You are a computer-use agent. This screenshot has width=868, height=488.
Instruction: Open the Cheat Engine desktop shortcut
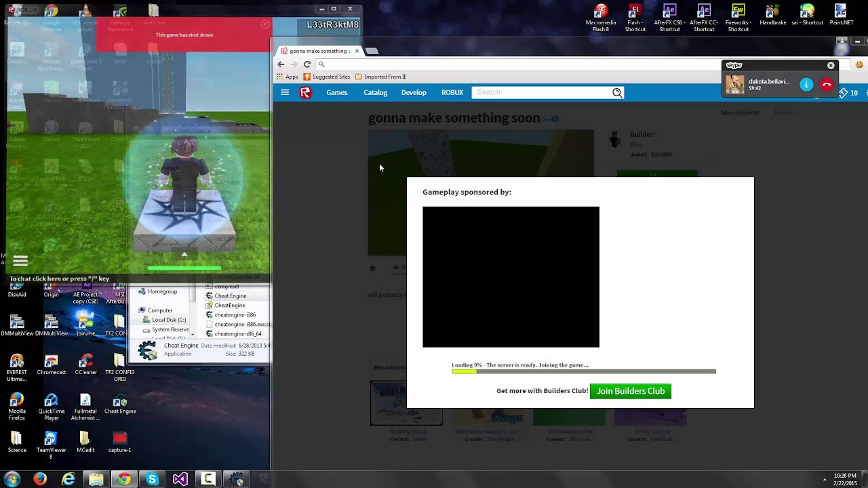coord(120,403)
